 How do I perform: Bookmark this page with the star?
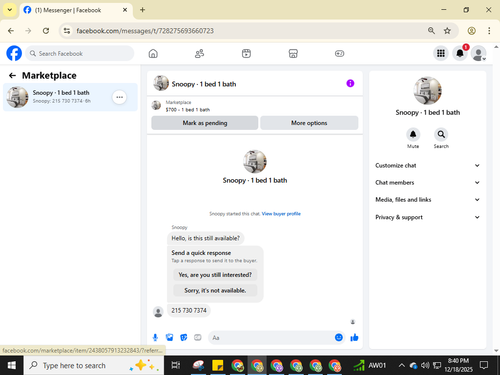pos(447,31)
